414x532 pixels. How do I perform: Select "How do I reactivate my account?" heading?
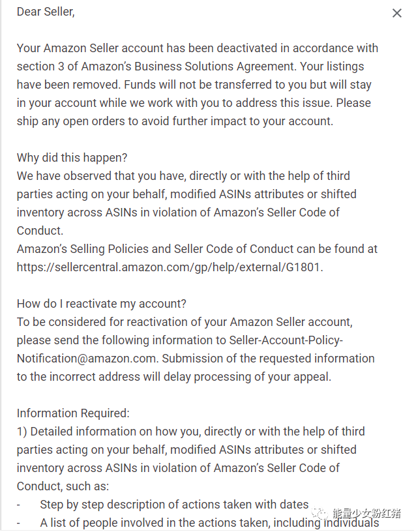pyautogui.click(x=102, y=304)
